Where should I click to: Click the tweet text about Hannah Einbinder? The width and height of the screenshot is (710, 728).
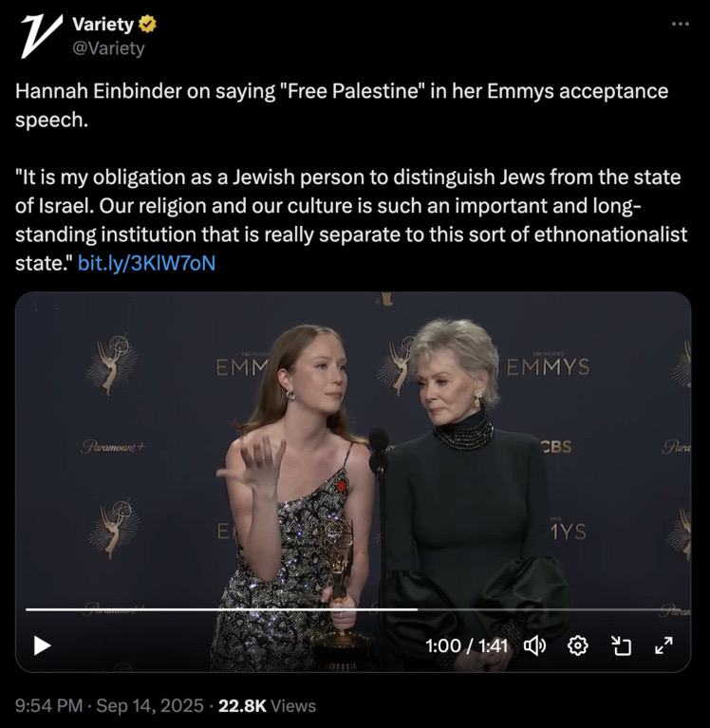click(342, 105)
